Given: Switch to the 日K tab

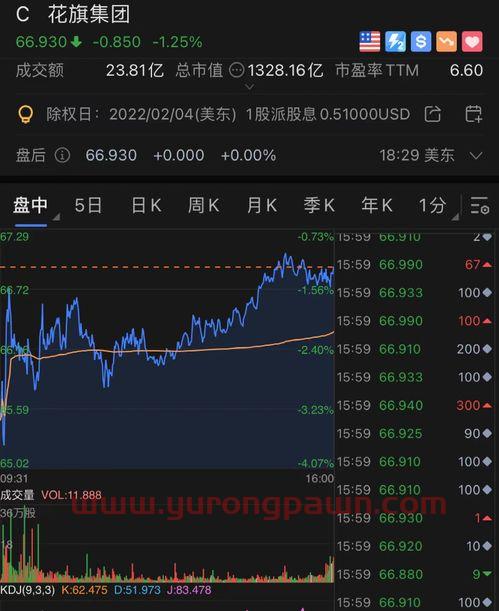Looking at the screenshot, I should tap(146, 205).
